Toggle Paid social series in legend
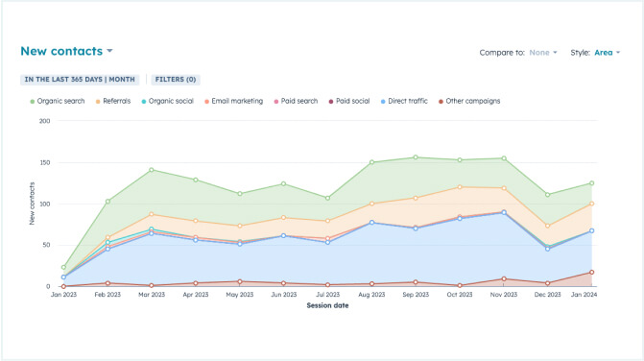The width and height of the screenshot is (644, 361). pos(349,101)
